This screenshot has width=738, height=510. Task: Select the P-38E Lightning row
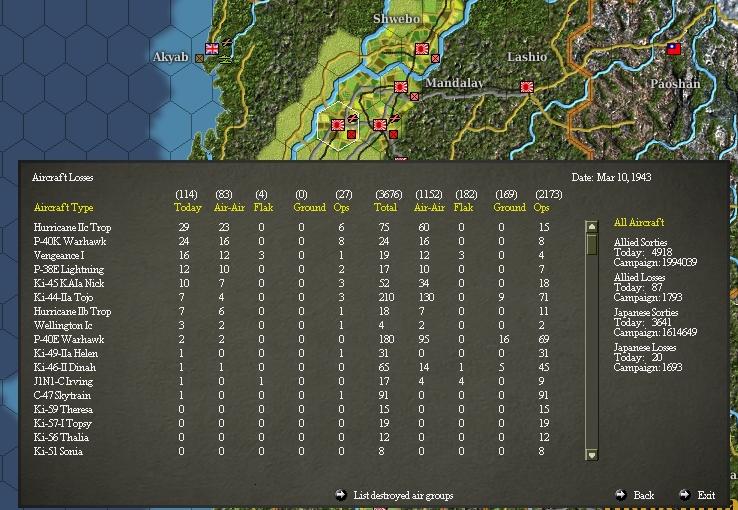[x=291, y=270]
